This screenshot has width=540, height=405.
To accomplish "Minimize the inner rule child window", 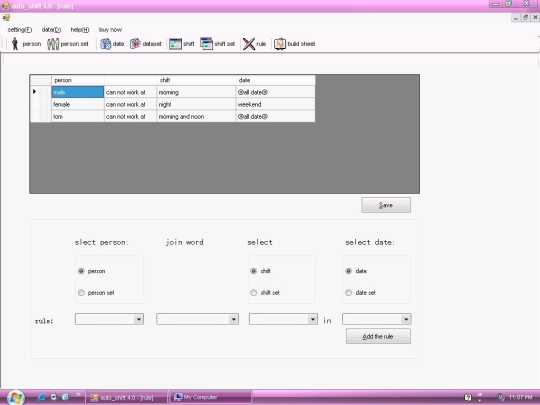I will (516, 17).
